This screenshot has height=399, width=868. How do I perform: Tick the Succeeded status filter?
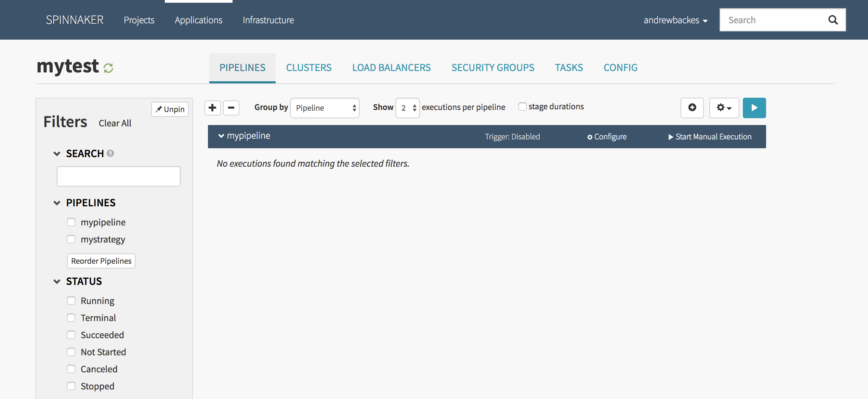tap(71, 335)
